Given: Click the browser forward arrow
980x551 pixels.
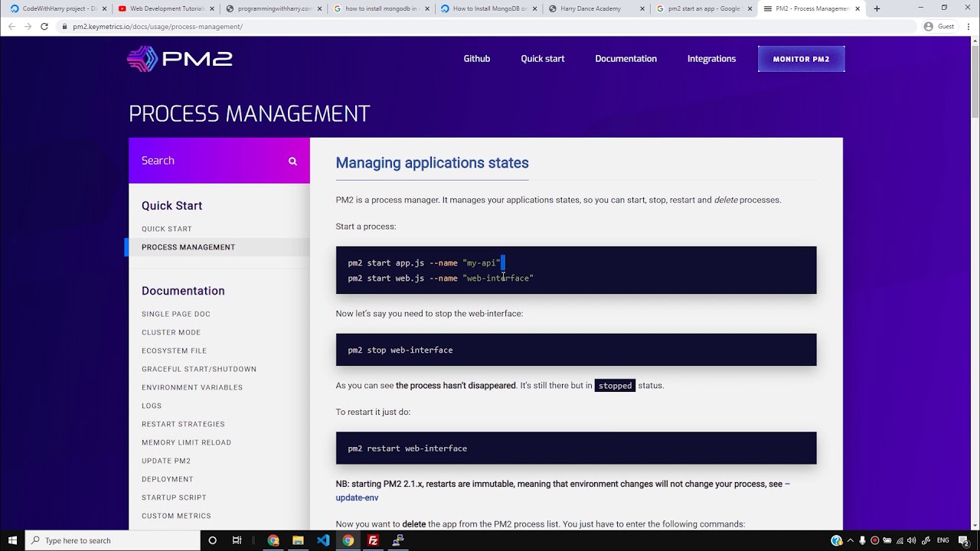Looking at the screenshot, I should [x=28, y=26].
